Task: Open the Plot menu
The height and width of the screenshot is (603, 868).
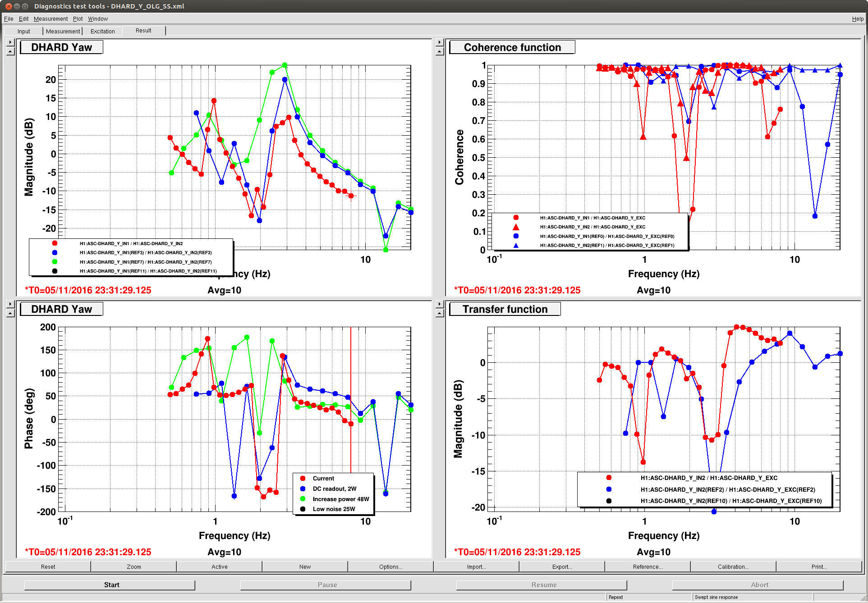Action: click(x=78, y=19)
